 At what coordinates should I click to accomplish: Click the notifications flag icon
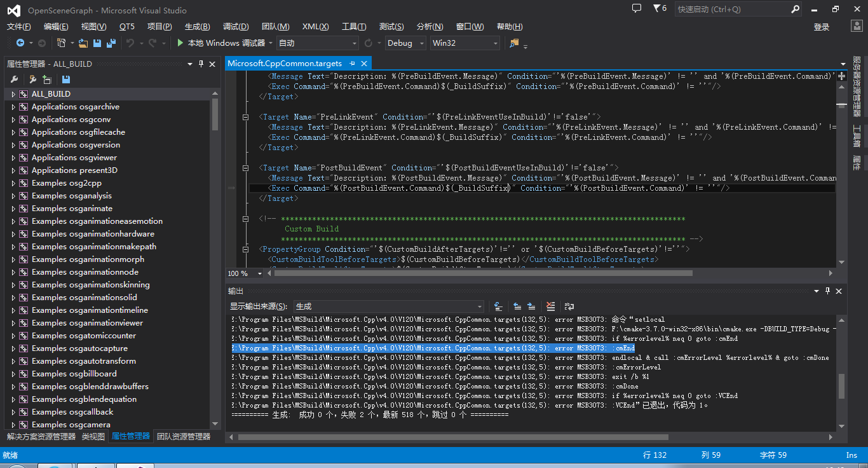(657, 8)
